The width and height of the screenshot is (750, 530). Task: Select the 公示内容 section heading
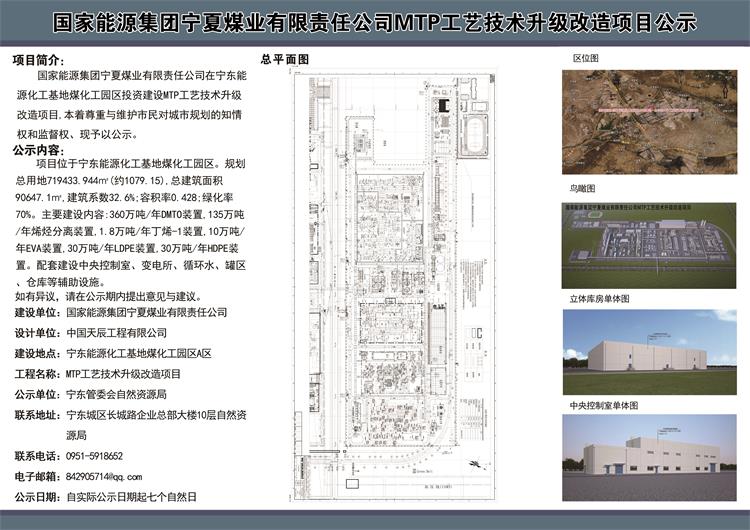38,149
